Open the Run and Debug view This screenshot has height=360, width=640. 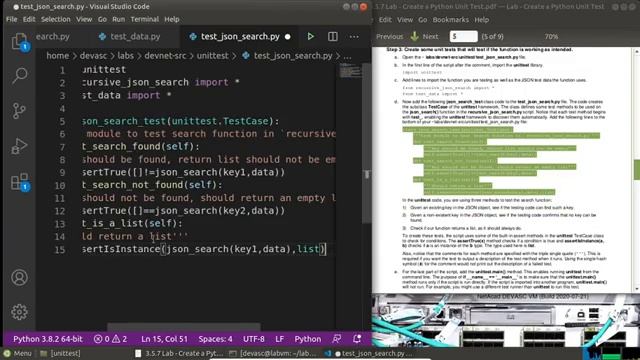click(x=19, y=146)
